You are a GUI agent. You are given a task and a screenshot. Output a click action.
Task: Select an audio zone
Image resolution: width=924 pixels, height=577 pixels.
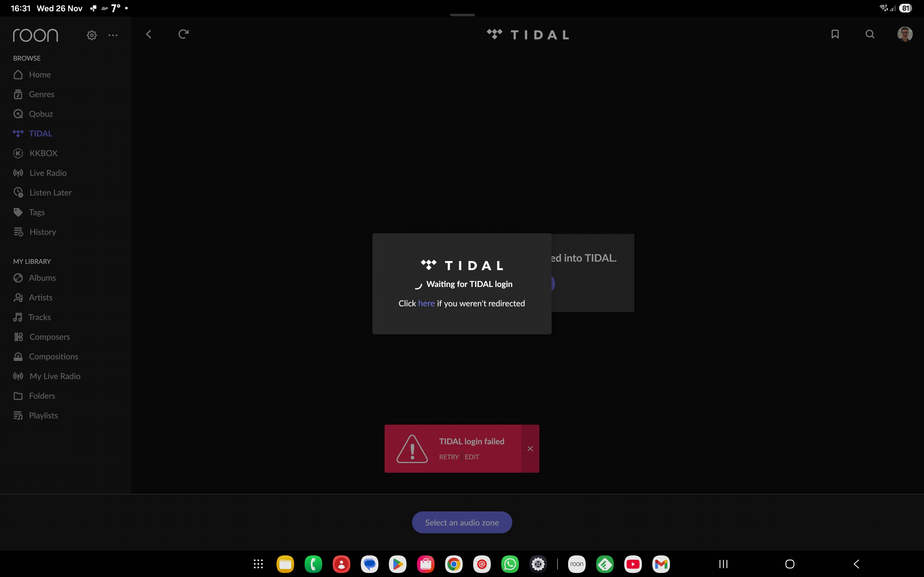[462, 522]
